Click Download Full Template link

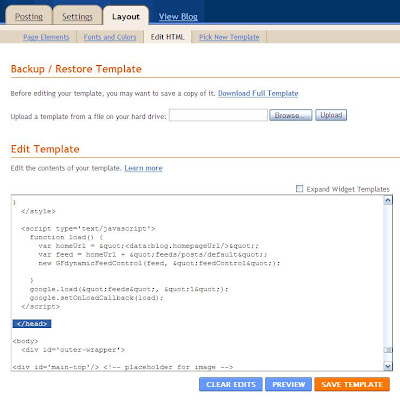point(258,93)
